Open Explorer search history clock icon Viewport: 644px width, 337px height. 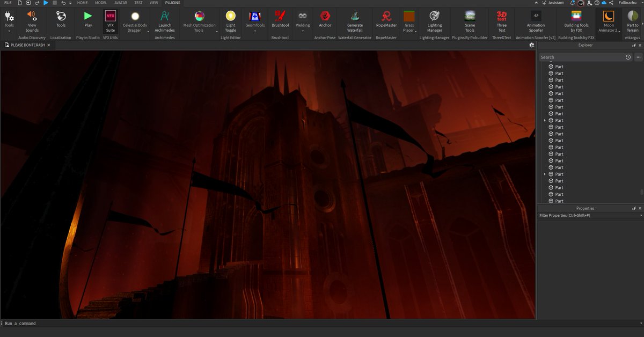click(x=628, y=57)
